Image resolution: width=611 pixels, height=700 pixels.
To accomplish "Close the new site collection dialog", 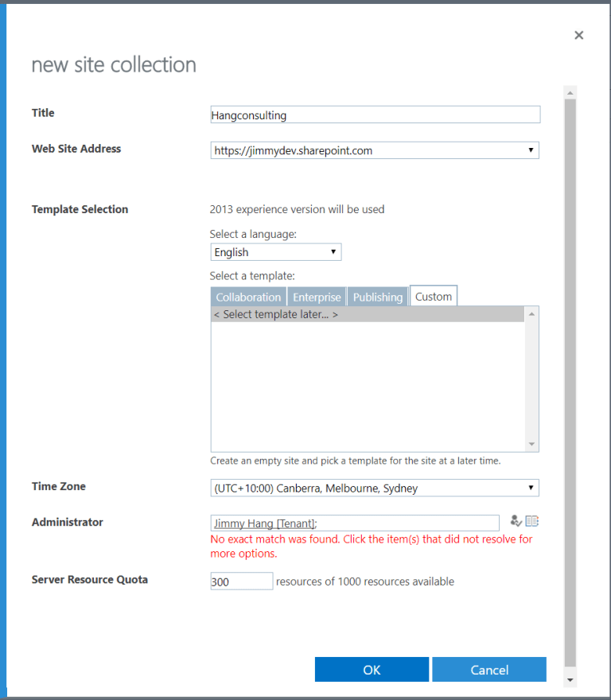I will [578, 35].
